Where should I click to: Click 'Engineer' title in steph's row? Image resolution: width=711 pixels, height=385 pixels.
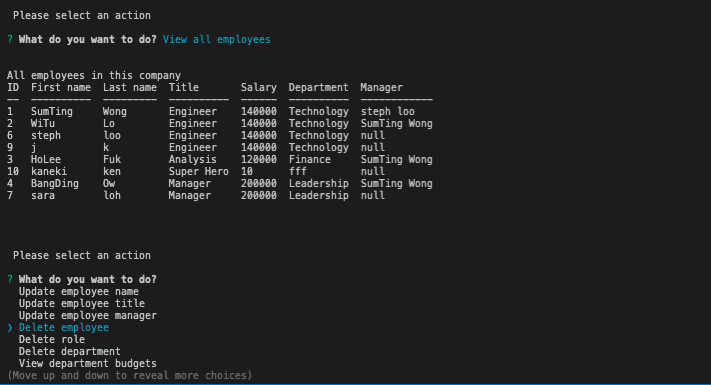click(x=193, y=136)
